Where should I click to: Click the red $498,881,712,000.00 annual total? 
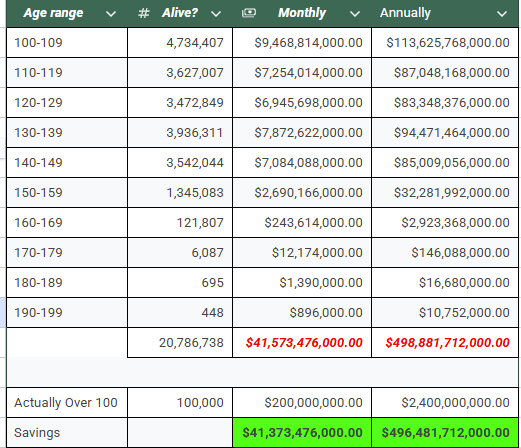tap(445, 343)
